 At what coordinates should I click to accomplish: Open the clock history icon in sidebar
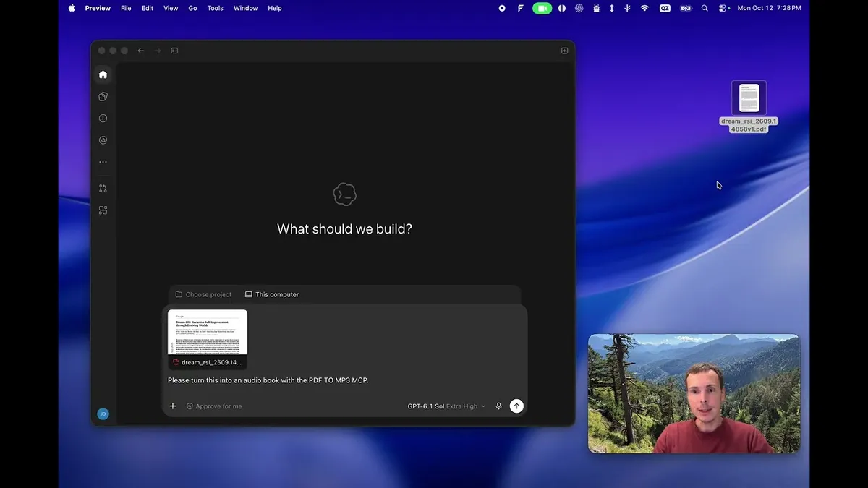tap(103, 118)
